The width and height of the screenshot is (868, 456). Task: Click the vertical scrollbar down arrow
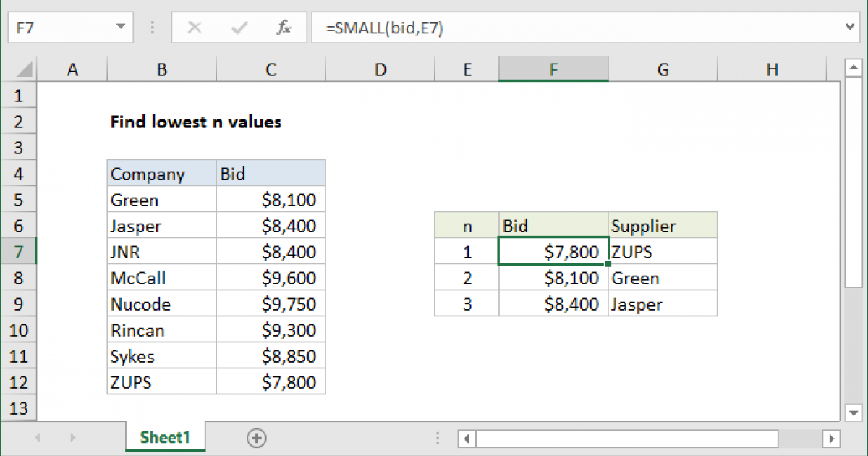pos(854,411)
